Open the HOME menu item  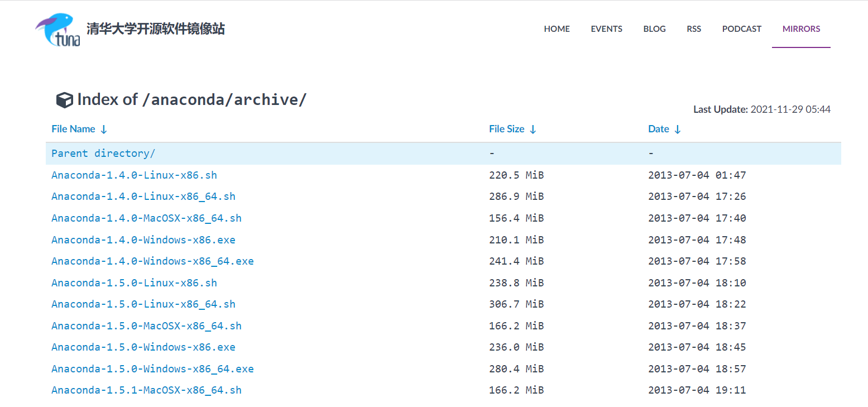pos(557,29)
